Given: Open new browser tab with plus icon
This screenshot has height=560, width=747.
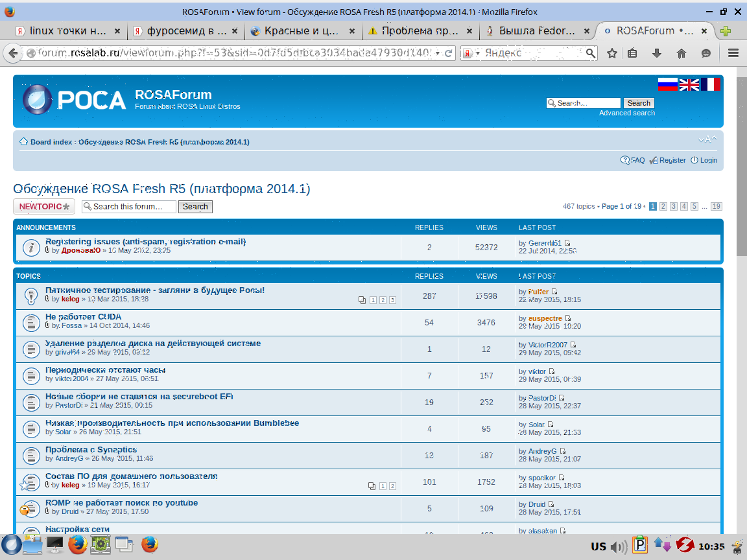Looking at the screenshot, I should (x=726, y=30).
